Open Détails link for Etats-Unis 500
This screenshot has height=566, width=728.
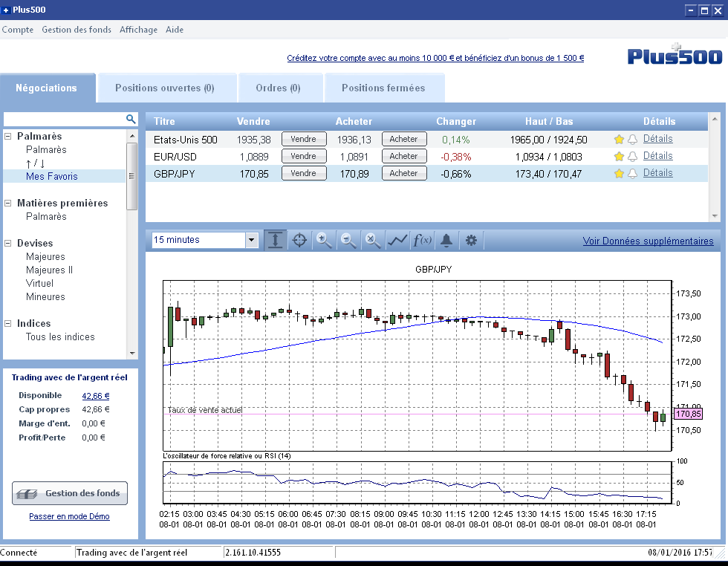(x=657, y=139)
